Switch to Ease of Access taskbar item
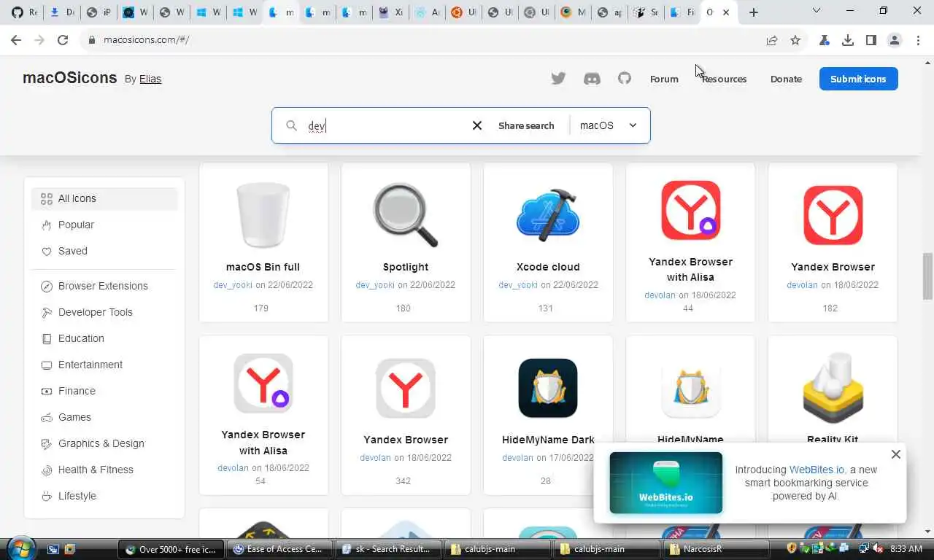 pyautogui.click(x=279, y=549)
